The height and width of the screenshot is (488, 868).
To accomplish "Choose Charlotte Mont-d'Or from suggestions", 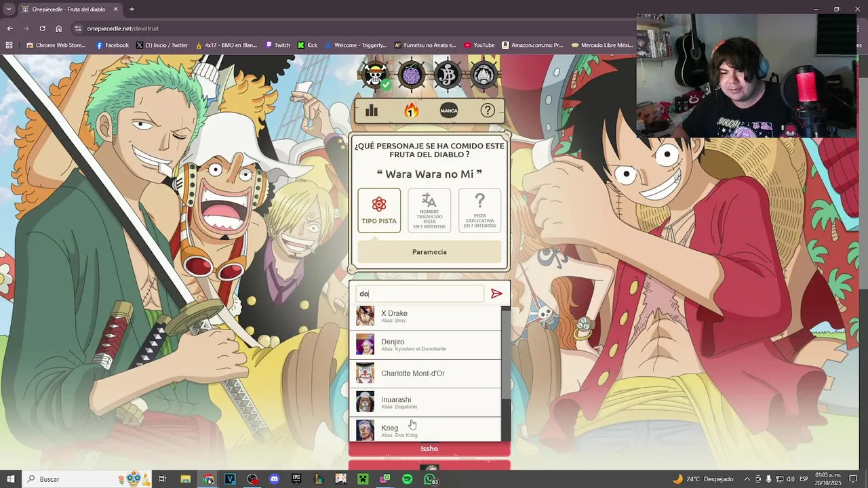I will pyautogui.click(x=425, y=373).
